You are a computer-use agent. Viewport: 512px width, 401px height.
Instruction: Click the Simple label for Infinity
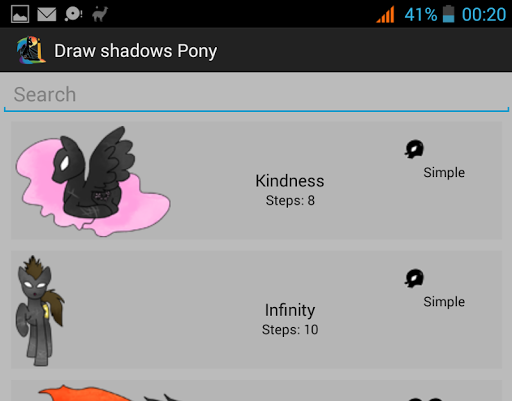[444, 302]
